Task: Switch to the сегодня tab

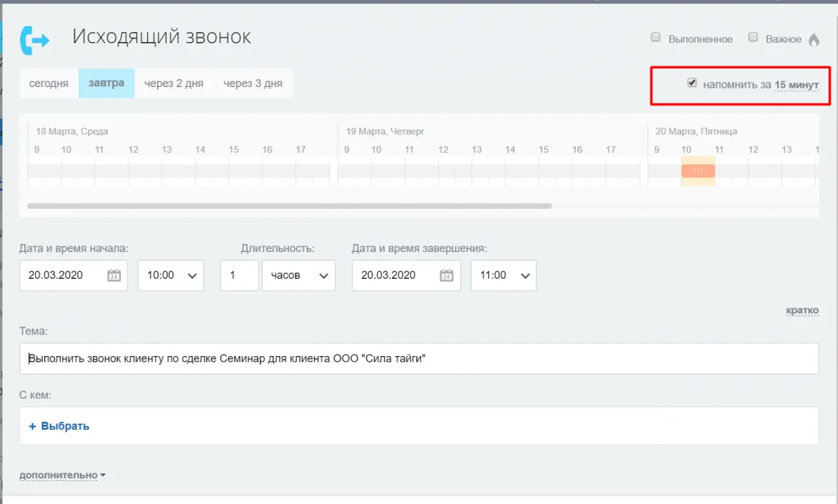Action: pos(48,83)
